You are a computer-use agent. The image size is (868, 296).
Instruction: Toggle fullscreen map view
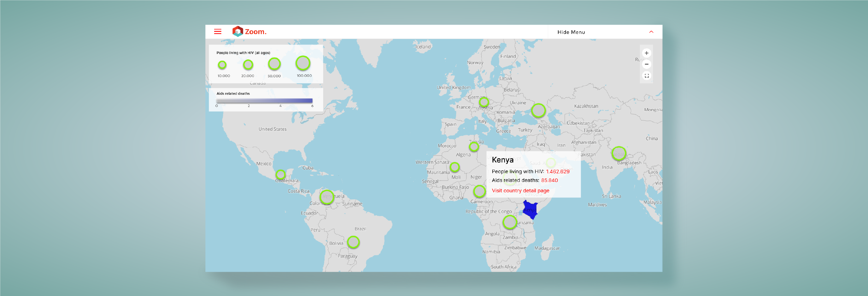click(646, 76)
